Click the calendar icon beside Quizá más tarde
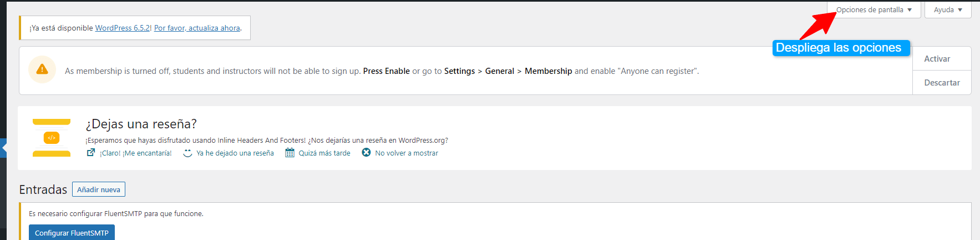The width and height of the screenshot is (980, 240). pyautogui.click(x=290, y=152)
